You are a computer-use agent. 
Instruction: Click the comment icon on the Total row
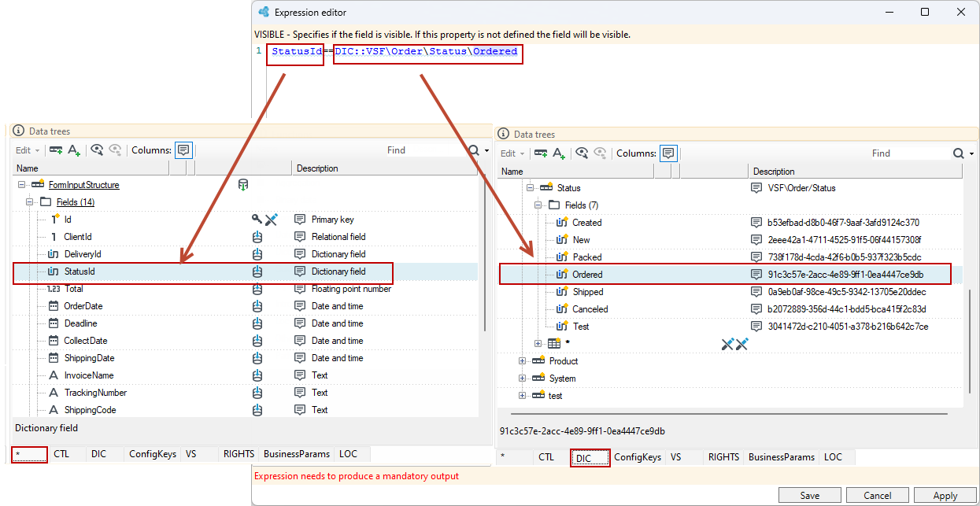click(300, 289)
